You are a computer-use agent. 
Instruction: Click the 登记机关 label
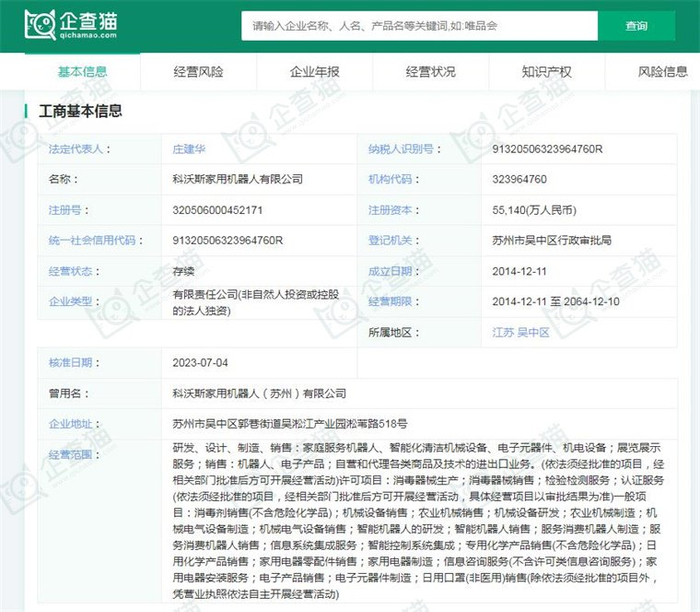(x=390, y=241)
